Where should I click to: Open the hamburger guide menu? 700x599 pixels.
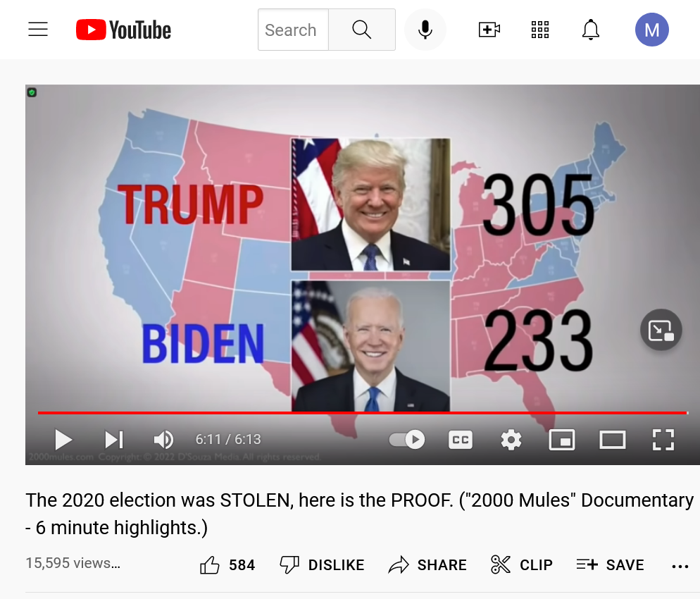click(x=38, y=30)
